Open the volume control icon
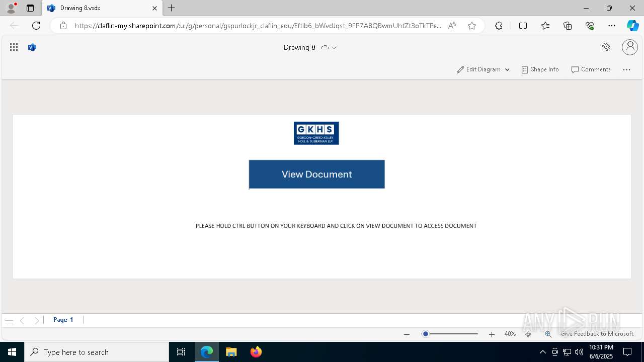This screenshot has width=644, height=362. point(579,352)
